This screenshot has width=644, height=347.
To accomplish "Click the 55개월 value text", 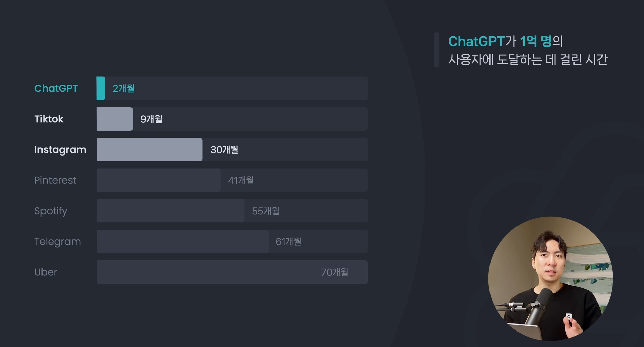I will [266, 211].
